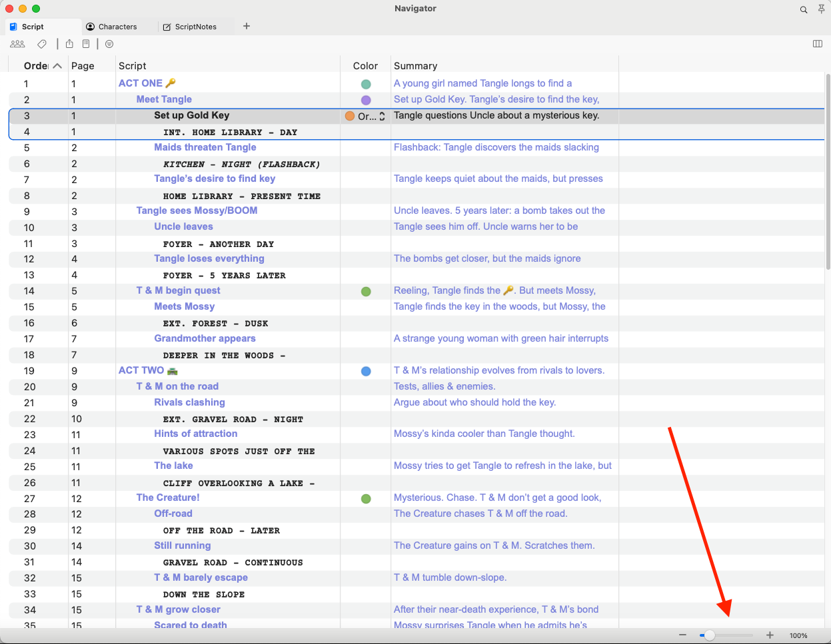Select the ACT TWO row
Image resolution: width=831 pixels, height=644 pixels.
click(148, 370)
